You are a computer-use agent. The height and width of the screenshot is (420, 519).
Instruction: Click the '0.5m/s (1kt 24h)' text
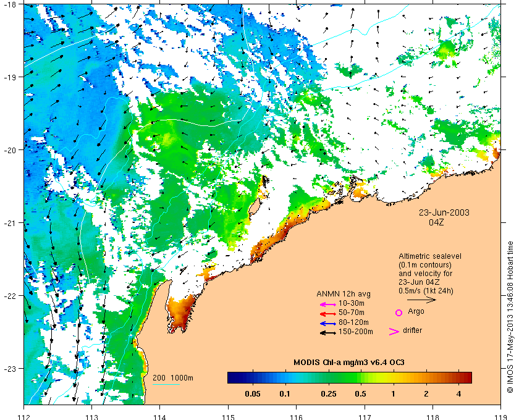click(x=426, y=292)
